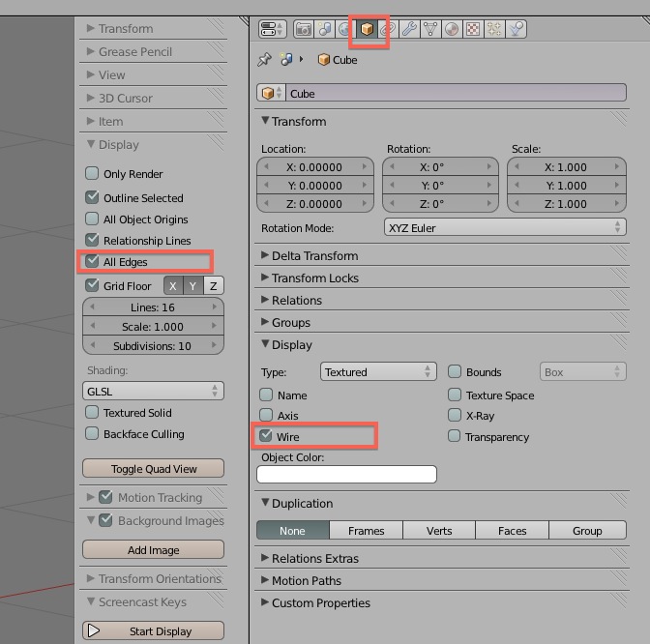Click the Location X: 0.00000 field

315,167
